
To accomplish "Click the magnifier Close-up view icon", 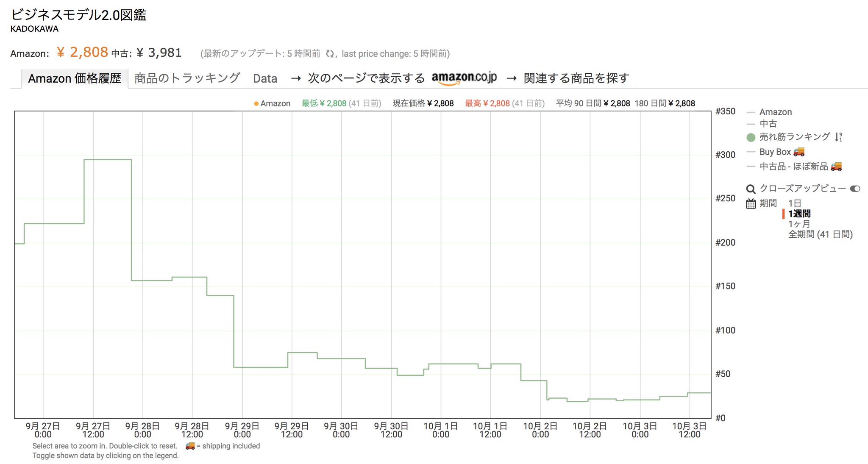I will [751, 189].
